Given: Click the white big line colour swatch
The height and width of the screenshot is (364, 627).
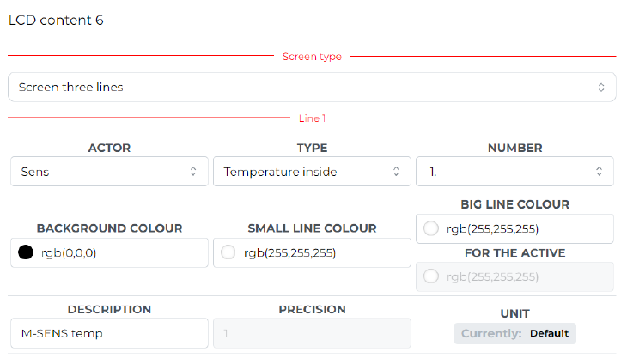Looking at the screenshot, I should tap(431, 228).
